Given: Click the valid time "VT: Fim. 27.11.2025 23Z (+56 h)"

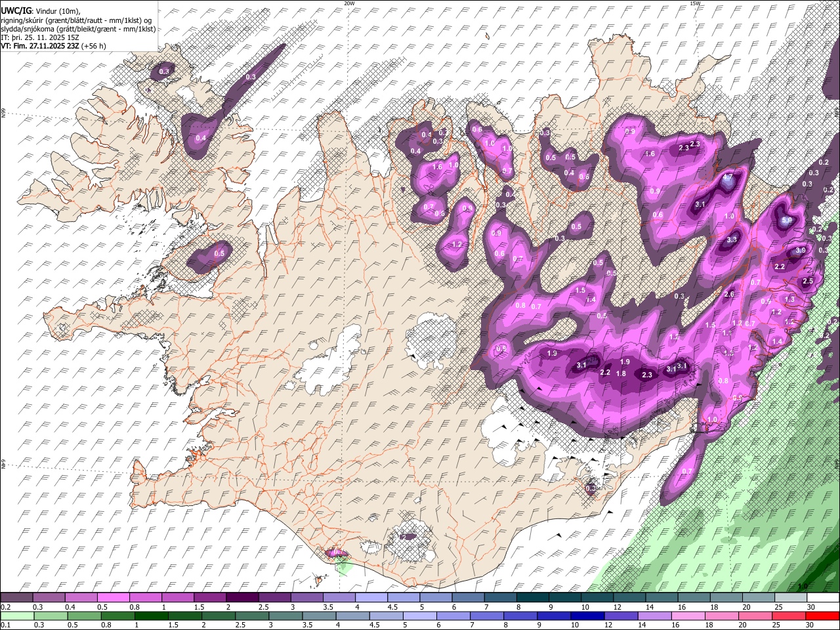Looking at the screenshot, I should point(53,46).
